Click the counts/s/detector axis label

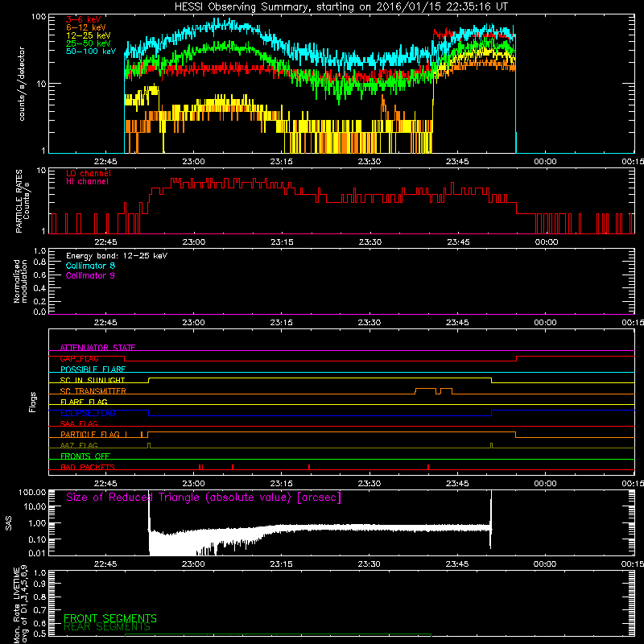pyautogui.click(x=22, y=84)
